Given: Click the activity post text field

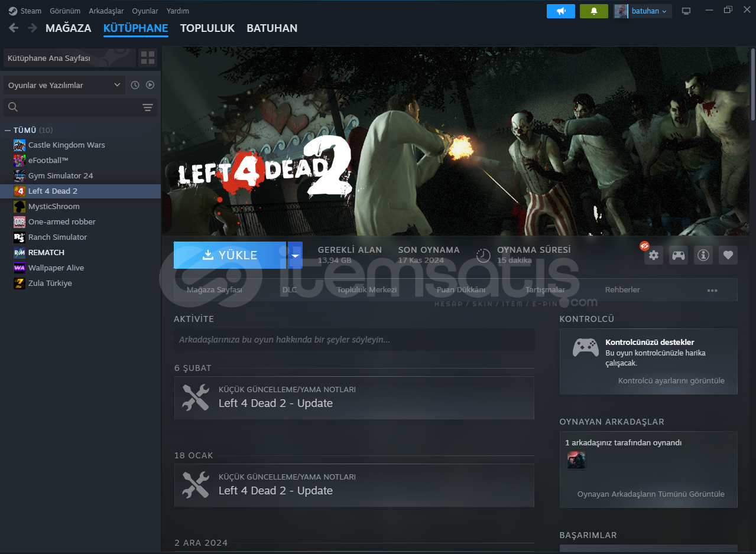Looking at the screenshot, I should coord(354,340).
